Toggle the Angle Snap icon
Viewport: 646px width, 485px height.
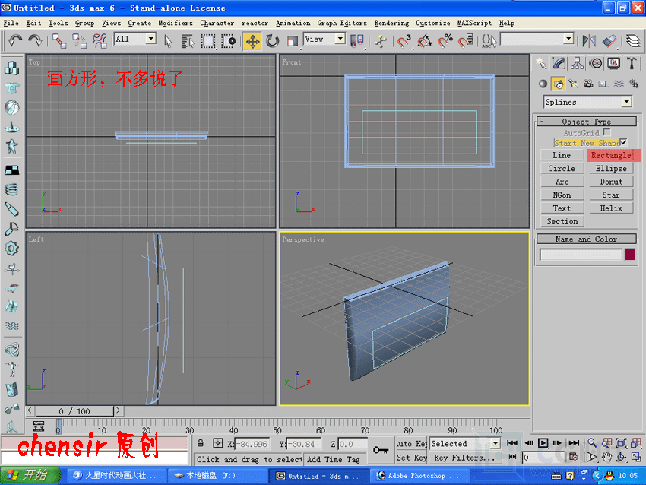[424, 41]
